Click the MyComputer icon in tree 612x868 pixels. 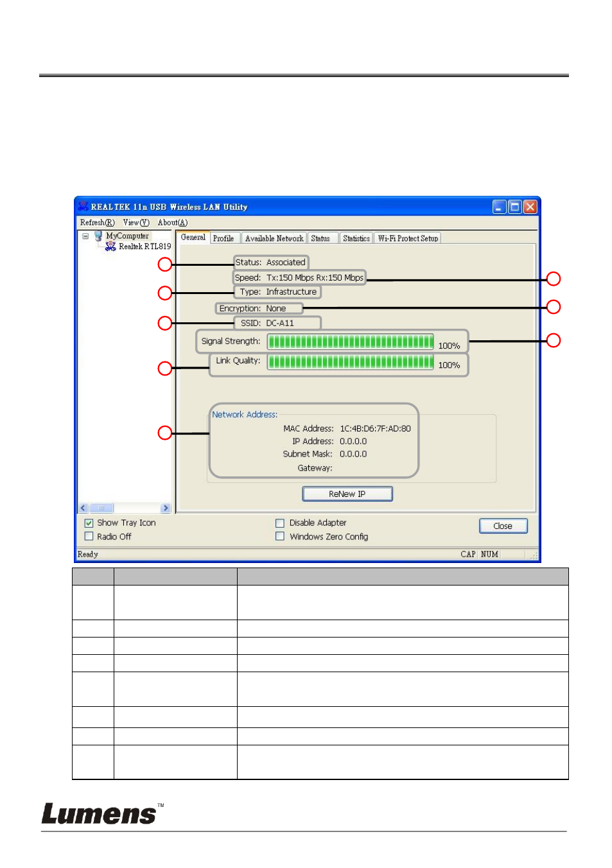98,236
